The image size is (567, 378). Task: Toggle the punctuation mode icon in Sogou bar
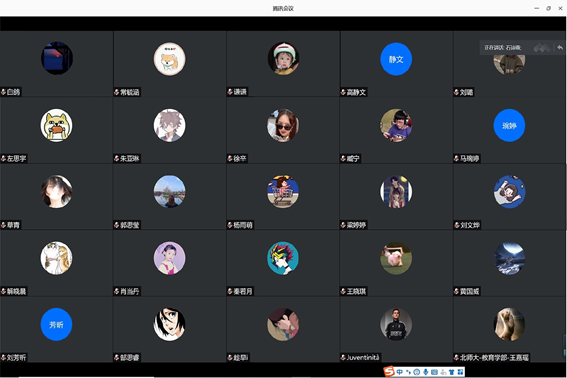(x=408, y=372)
